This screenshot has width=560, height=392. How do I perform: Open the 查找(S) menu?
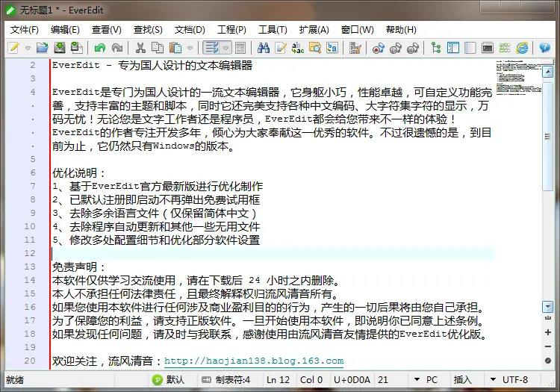[148, 30]
